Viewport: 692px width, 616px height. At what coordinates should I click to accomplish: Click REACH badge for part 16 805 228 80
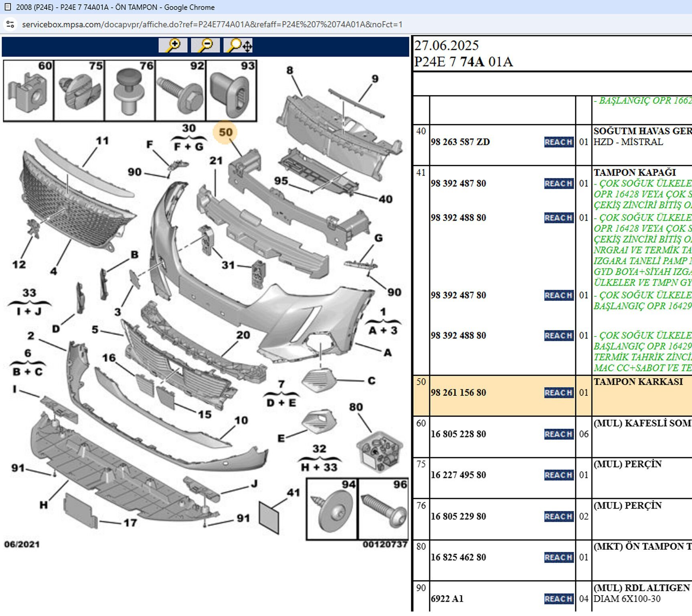click(558, 434)
